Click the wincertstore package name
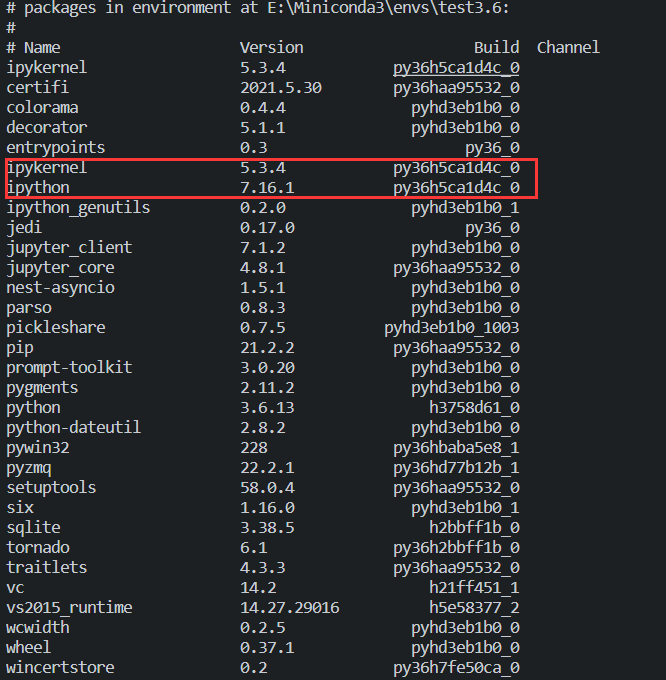Screen dimensions: 666x680 (x=60, y=667)
